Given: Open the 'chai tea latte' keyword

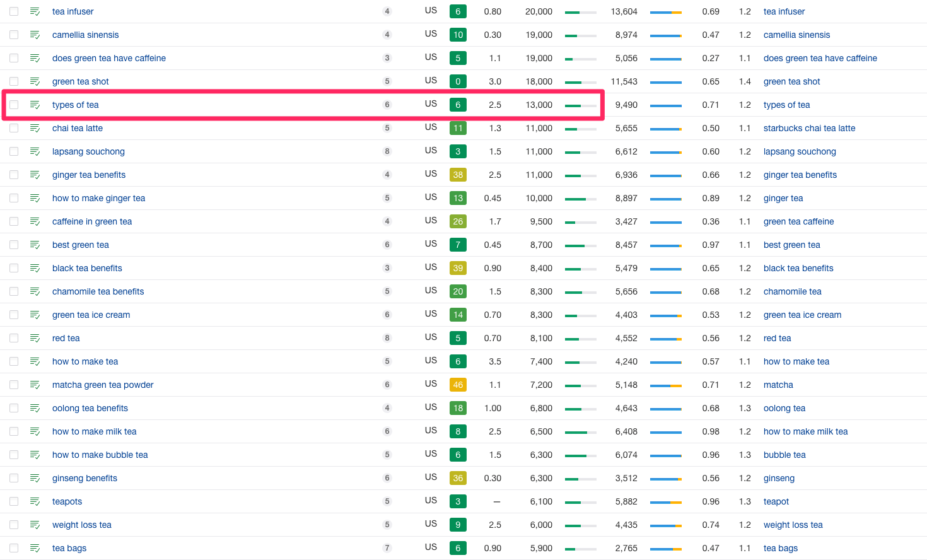Looking at the screenshot, I should point(78,128).
